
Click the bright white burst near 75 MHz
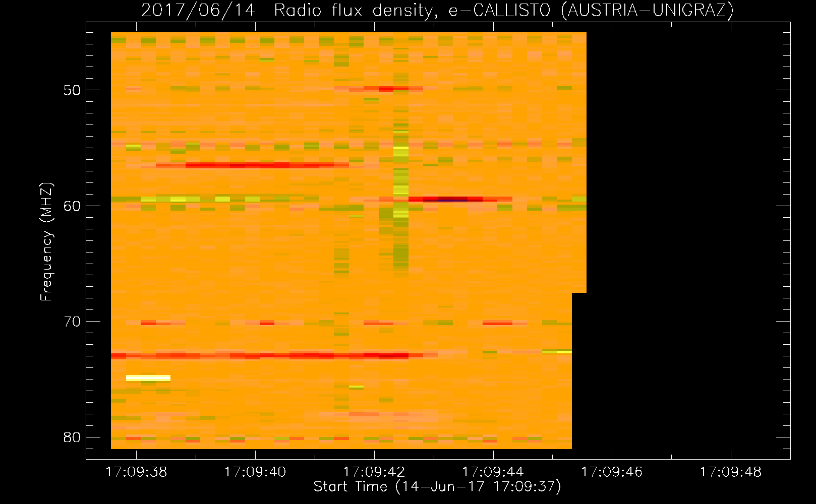[x=148, y=378]
